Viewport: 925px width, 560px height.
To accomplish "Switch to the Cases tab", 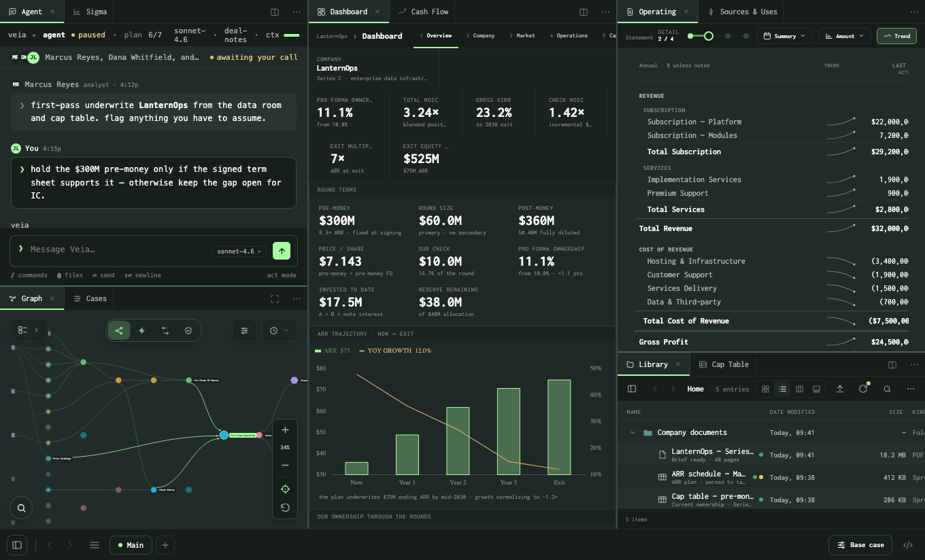I will coord(90,298).
